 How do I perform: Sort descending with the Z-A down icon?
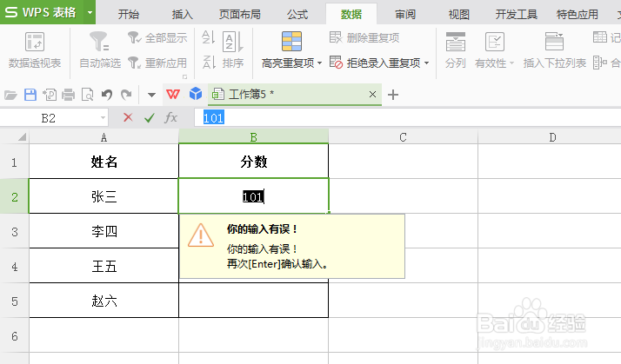click(209, 63)
